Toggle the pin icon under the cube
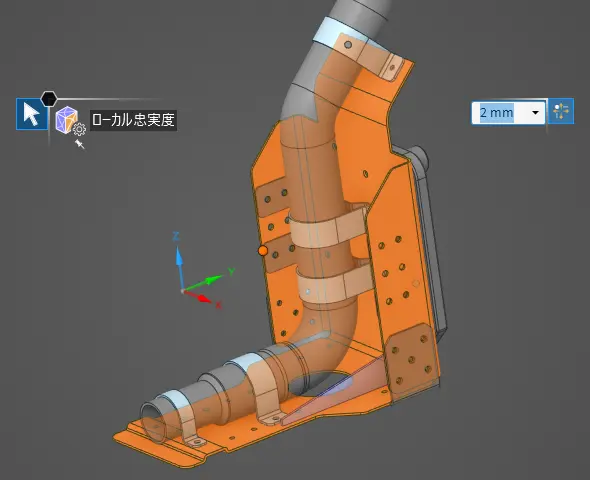 (80, 144)
